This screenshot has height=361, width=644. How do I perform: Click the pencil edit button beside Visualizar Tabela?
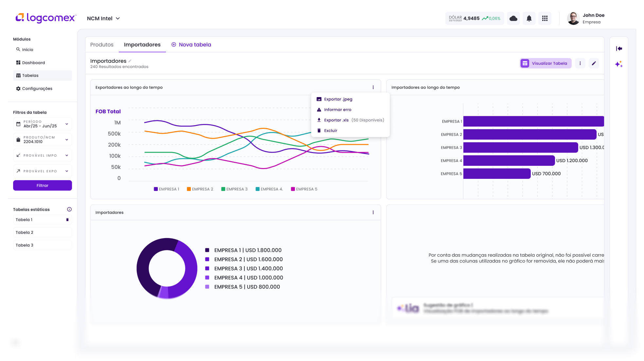pos(594,63)
